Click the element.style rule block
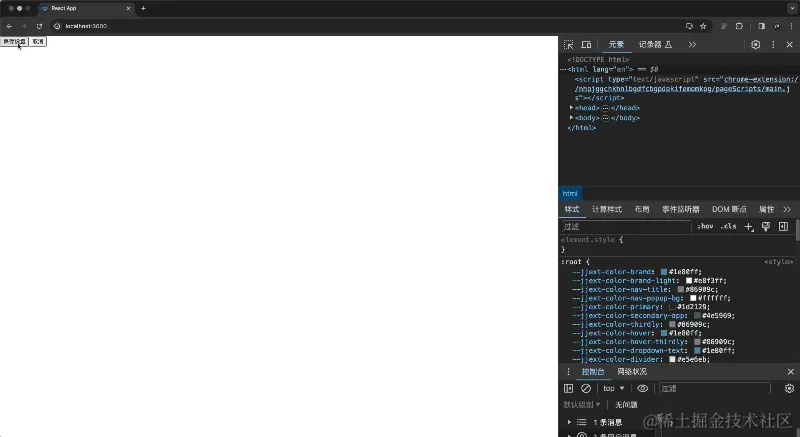The width and height of the screenshot is (800, 437). click(677, 245)
